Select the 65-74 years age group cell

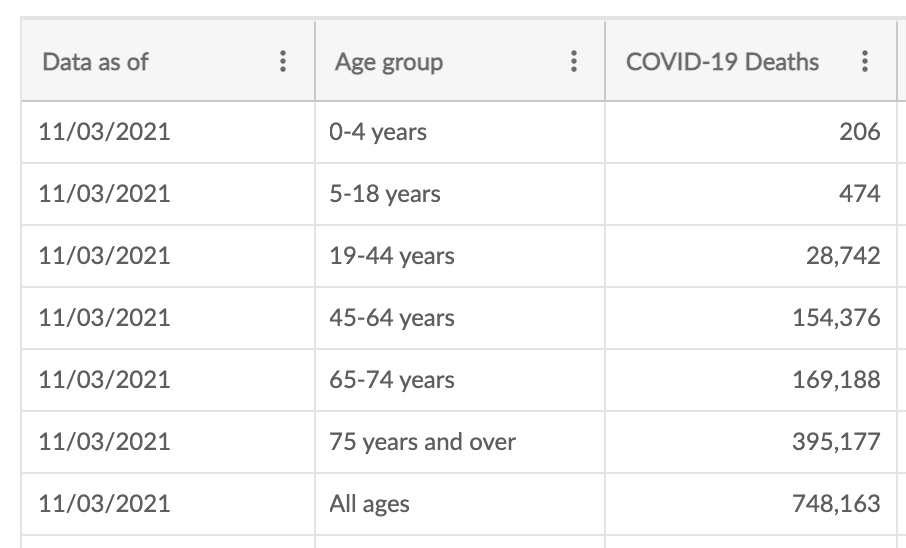coord(460,380)
